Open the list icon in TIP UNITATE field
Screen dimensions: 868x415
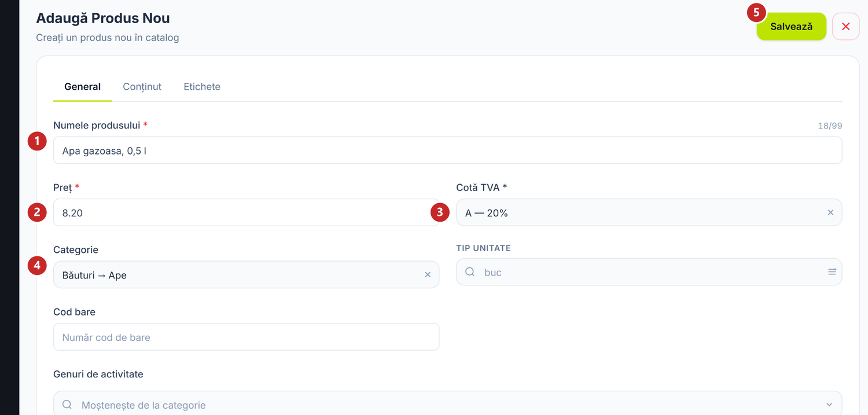coord(832,272)
